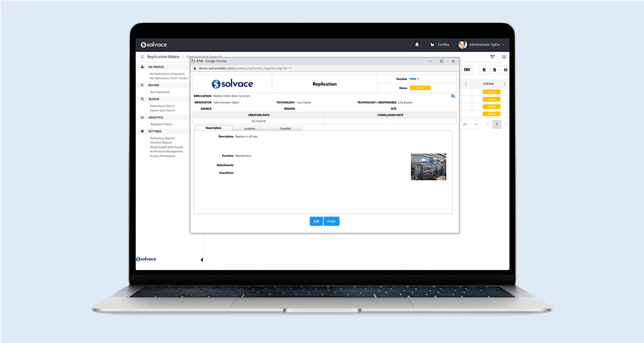This screenshot has height=343, width=644.
Task: Open the RPM-1 number link
Action: tap(414, 79)
